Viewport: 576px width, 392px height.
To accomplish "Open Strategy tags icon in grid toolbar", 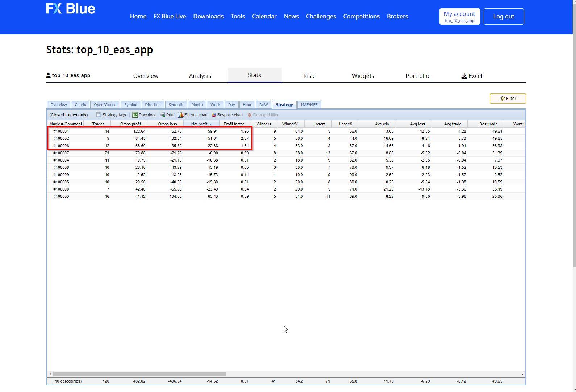I will pyautogui.click(x=99, y=115).
